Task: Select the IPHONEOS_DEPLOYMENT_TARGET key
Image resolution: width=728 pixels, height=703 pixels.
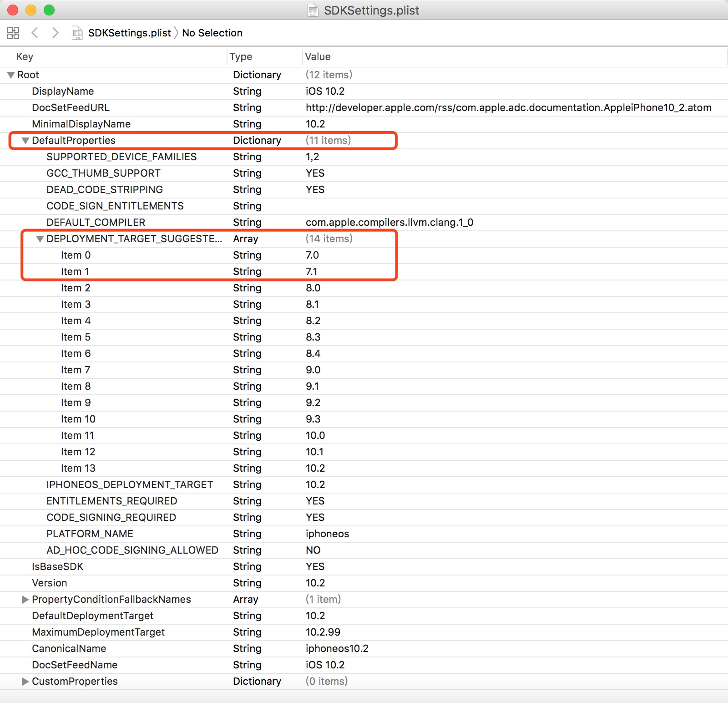Action: [x=130, y=484]
